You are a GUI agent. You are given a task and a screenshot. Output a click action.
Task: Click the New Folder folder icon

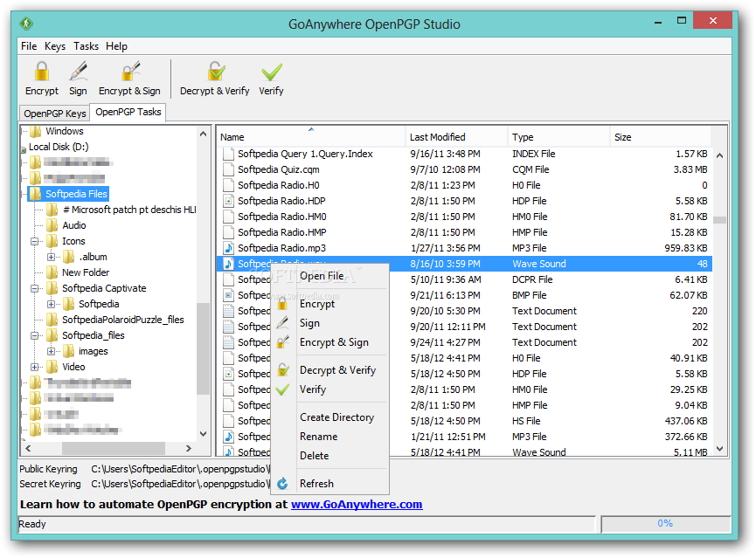(x=52, y=272)
